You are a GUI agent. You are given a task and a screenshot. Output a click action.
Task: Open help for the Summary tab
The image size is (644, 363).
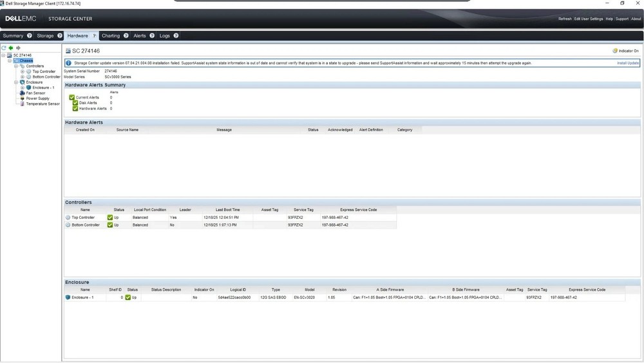point(29,36)
